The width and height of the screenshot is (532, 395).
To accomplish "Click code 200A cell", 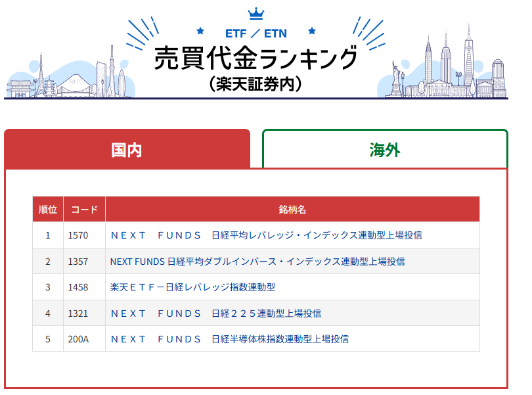I will pos(85,339).
